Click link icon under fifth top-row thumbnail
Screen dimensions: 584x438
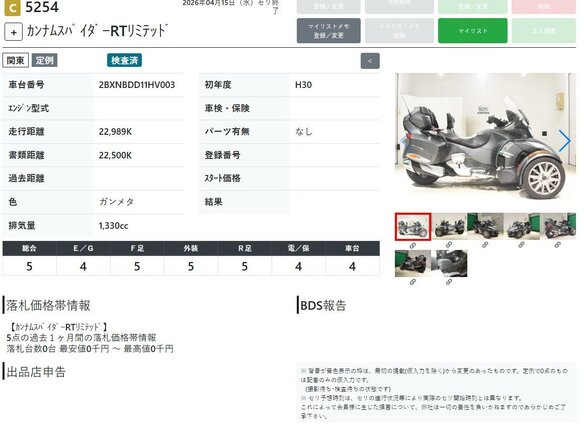pos(558,245)
